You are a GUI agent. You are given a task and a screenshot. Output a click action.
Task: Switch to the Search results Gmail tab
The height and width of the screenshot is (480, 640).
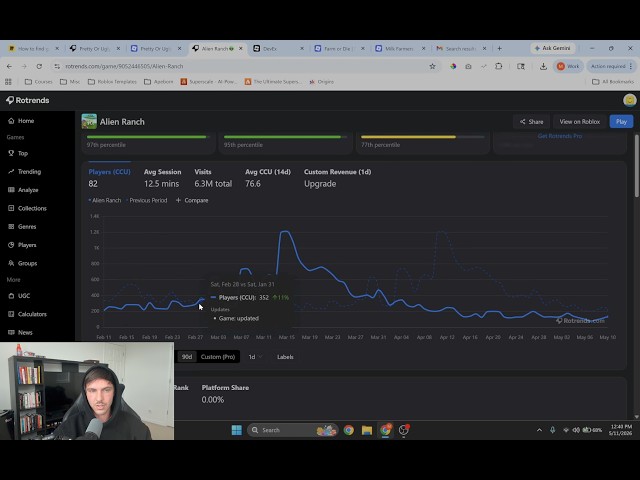(x=461, y=48)
